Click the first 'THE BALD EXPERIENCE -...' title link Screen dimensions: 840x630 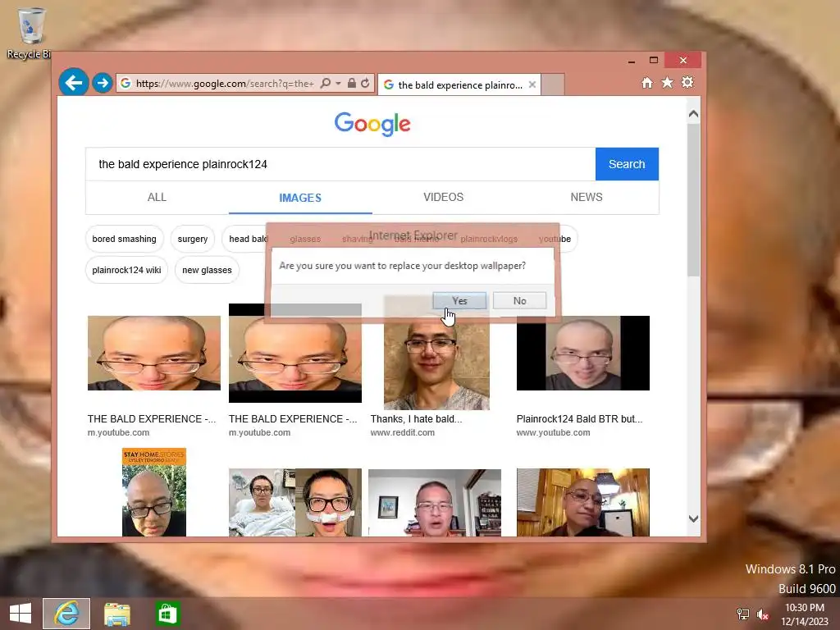click(x=152, y=419)
